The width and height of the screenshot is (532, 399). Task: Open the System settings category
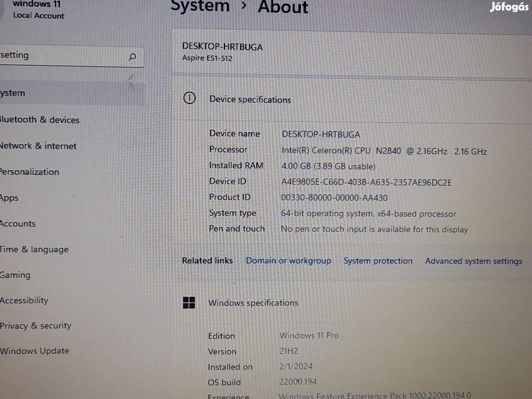(71, 93)
